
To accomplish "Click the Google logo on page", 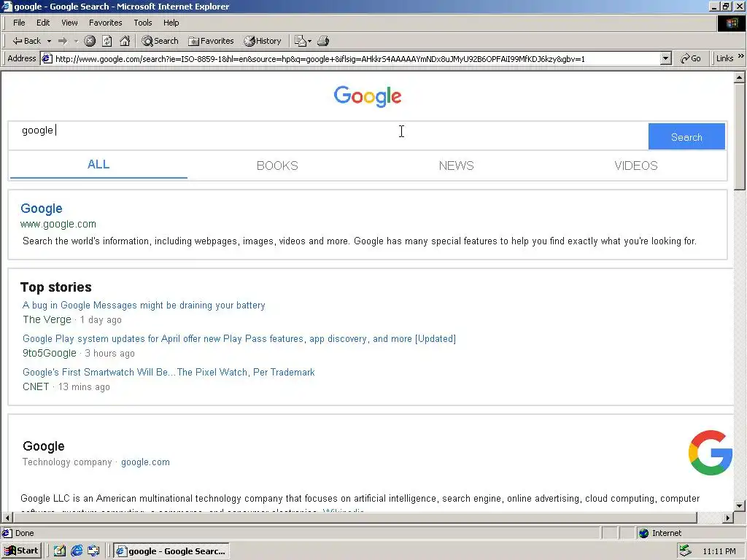I will point(368,96).
